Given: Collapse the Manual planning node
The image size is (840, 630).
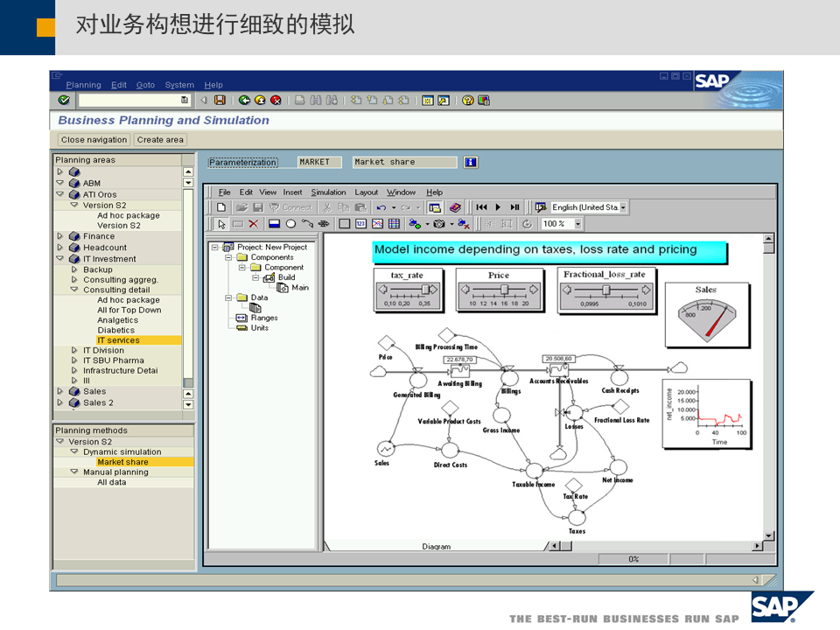Looking at the screenshot, I should [x=74, y=472].
